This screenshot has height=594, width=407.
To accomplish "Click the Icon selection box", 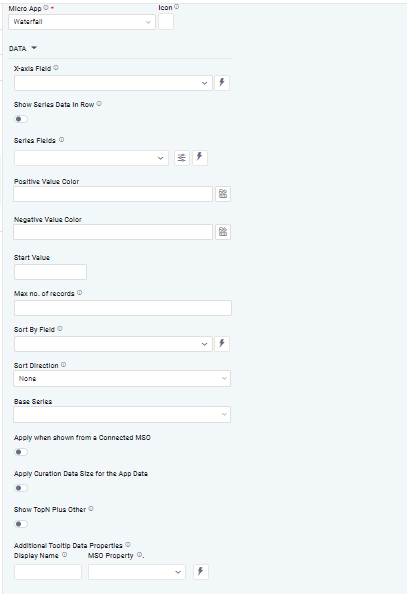I will pos(166,22).
